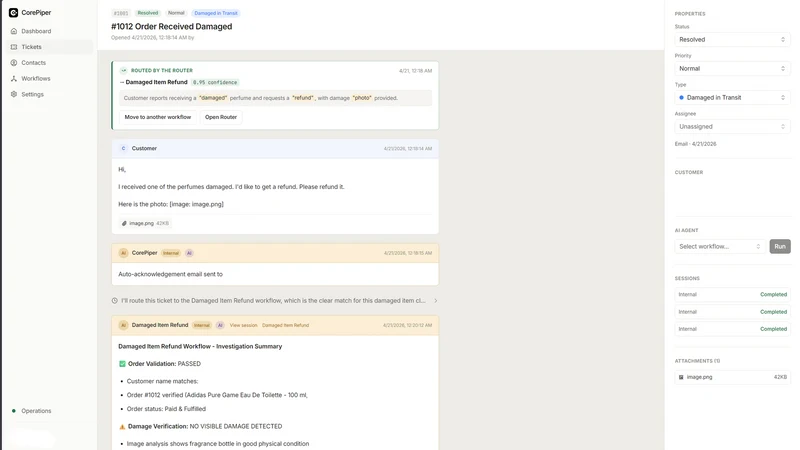Click the View session link

click(243, 325)
